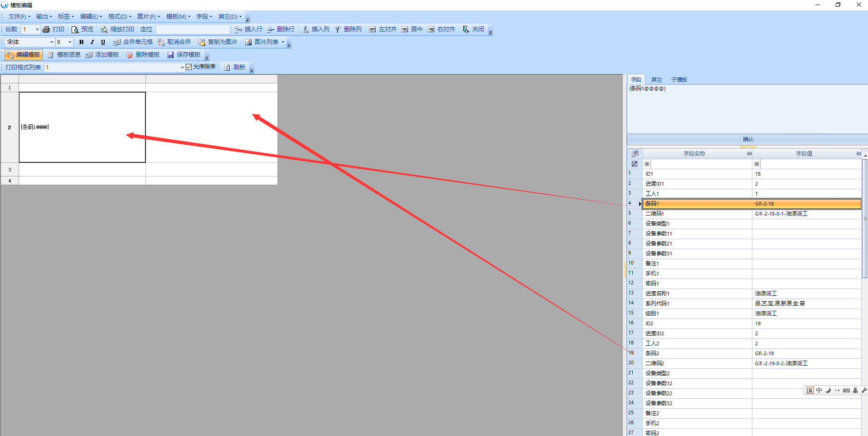This screenshot has width=868, height=436.
Task: Click the 删除列 delete column icon
Action: point(338,29)
